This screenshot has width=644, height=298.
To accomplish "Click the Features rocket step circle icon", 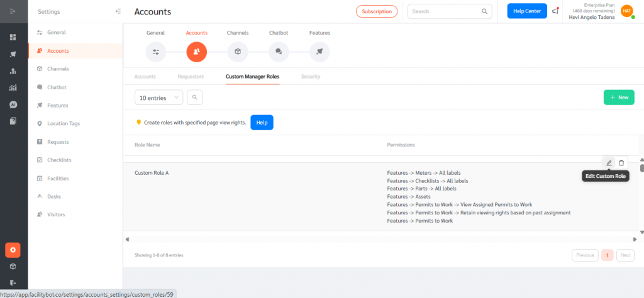I will click(x=319, y=52).
